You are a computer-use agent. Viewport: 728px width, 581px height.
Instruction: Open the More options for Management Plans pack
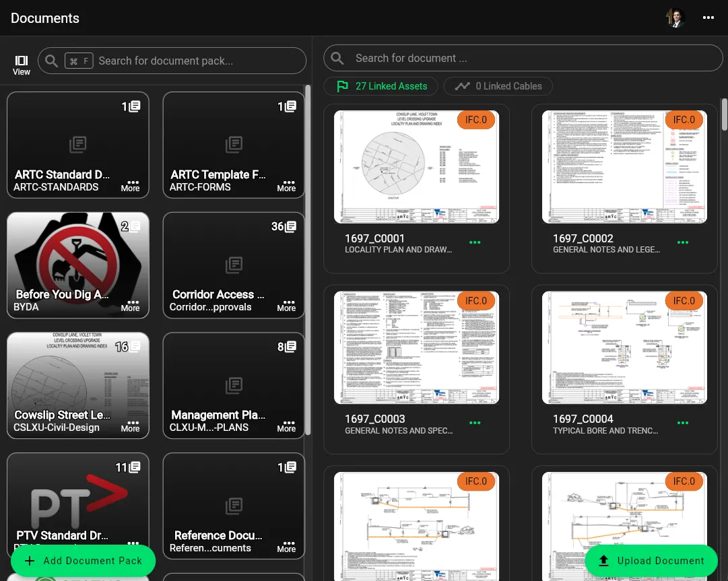(x=286, y=423)
